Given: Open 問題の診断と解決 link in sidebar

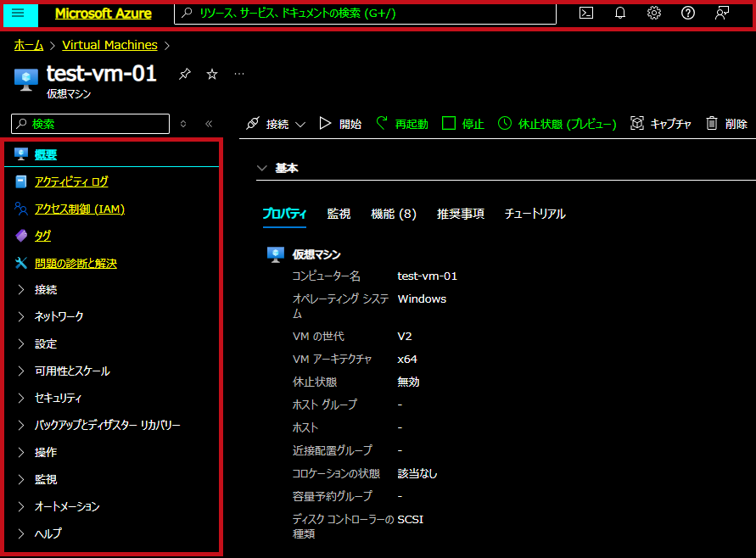Looking at the screenshot, I should point(76,263).
